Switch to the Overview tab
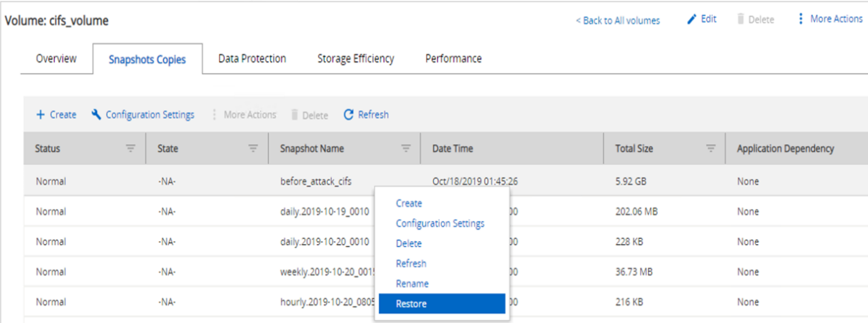Image resolution: width=868 pixels, height=323 pixels. (x=56, y=59)
